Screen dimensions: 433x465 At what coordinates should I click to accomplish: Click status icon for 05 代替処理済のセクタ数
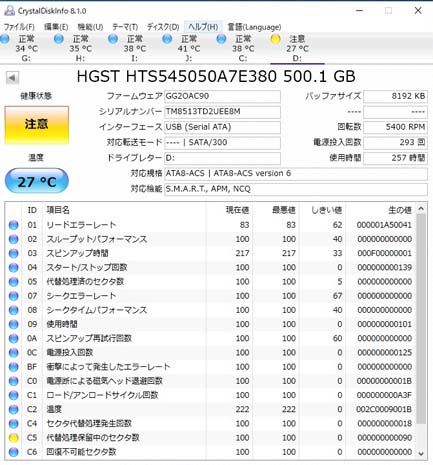14,282
